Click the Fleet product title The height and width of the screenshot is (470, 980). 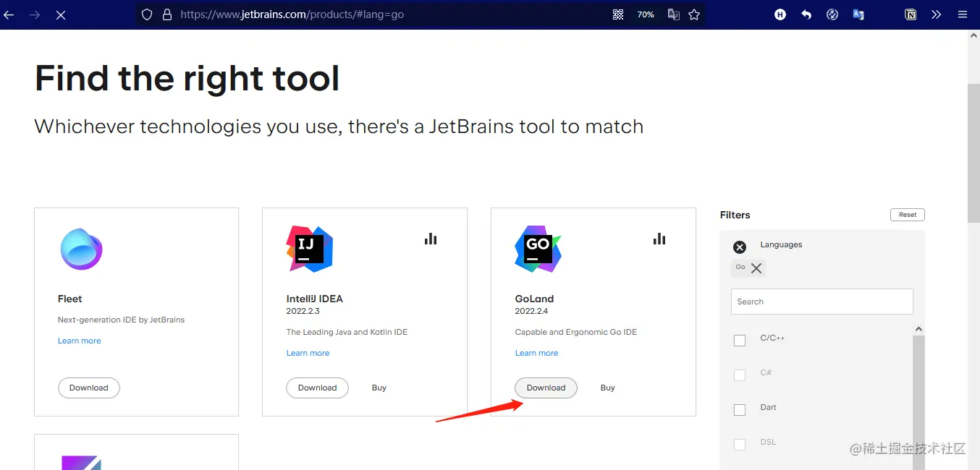pyautogui.click(x=70, y=299)
